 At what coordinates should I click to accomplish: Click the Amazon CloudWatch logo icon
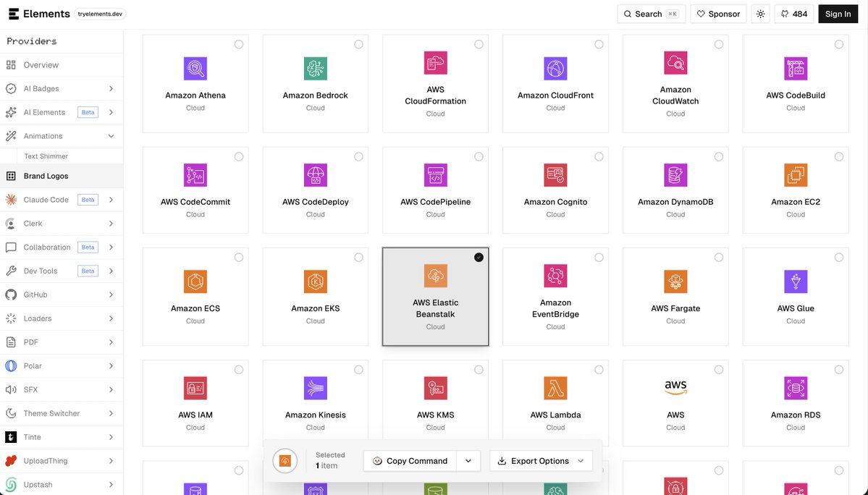pyautogui.click(x=675, y=62)
